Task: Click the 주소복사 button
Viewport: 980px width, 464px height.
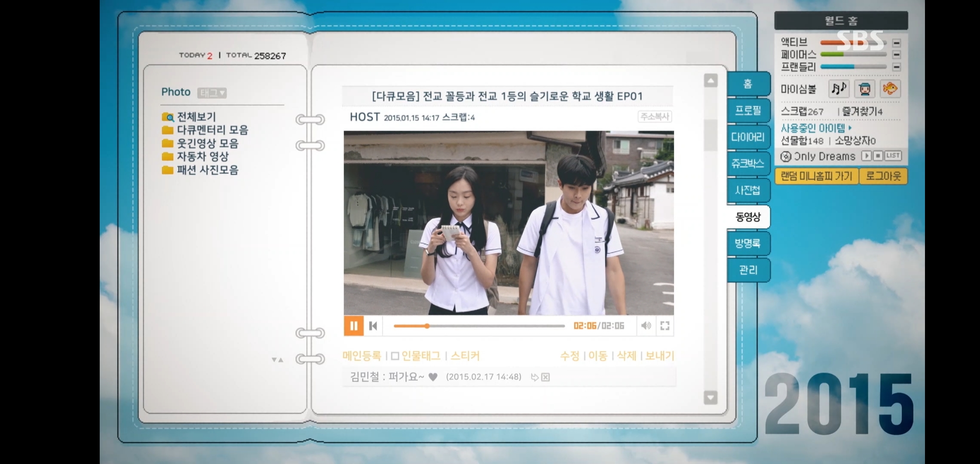Action: 654,117
